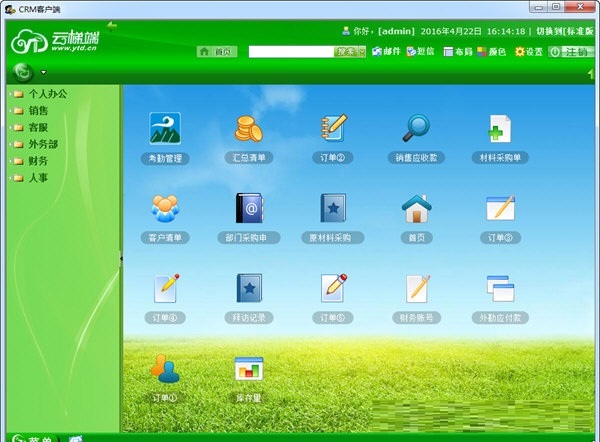Open the 订单② notebook icon

333,128
